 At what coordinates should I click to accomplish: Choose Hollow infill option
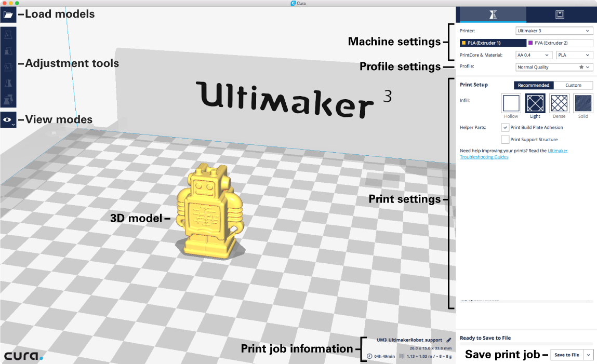[x=511, y=103]
